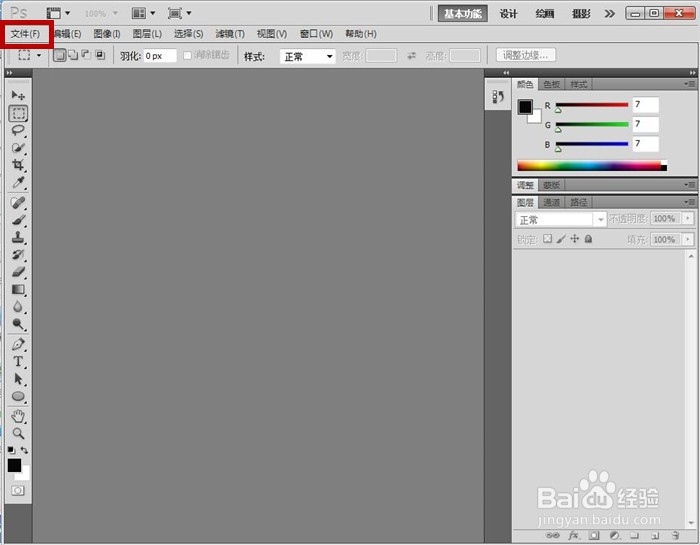The width and height of the screenshot is (700, 545).
Task: Open the layer blend mode dropdown
Action: click(x=561, y=220)
